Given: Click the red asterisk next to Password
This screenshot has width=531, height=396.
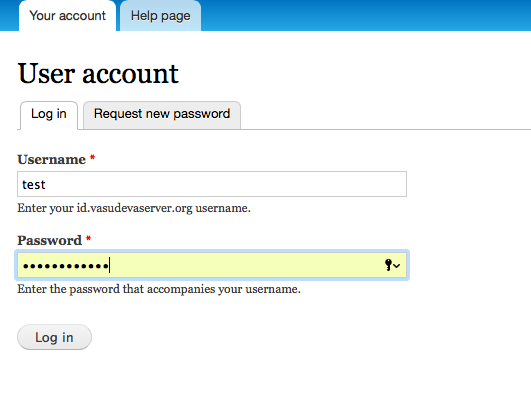Looking at the screenshot, I should coord(88,238).
